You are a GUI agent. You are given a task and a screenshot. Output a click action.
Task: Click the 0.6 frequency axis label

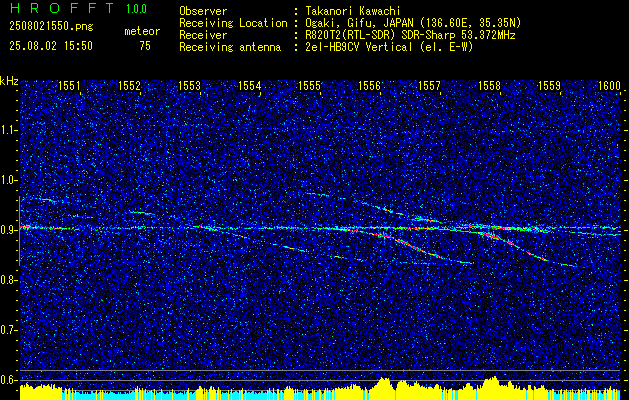pyautogui.click(x=8, y=380)
